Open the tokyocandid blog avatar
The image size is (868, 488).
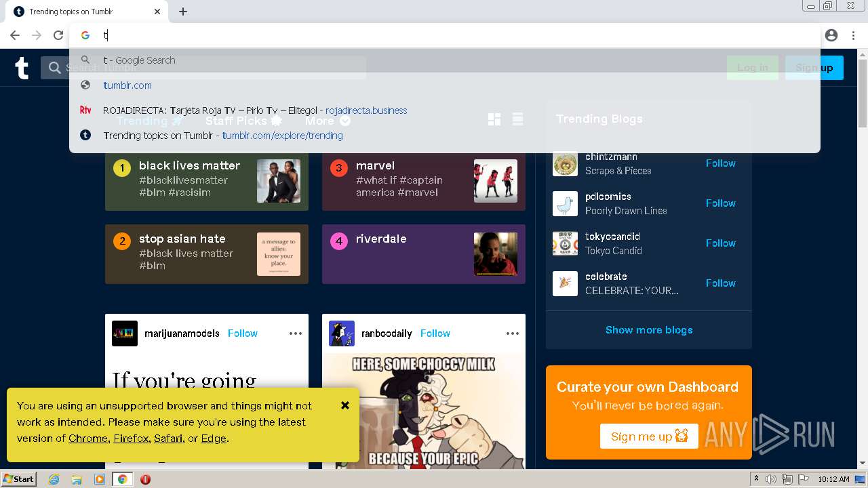coord(565,243)
